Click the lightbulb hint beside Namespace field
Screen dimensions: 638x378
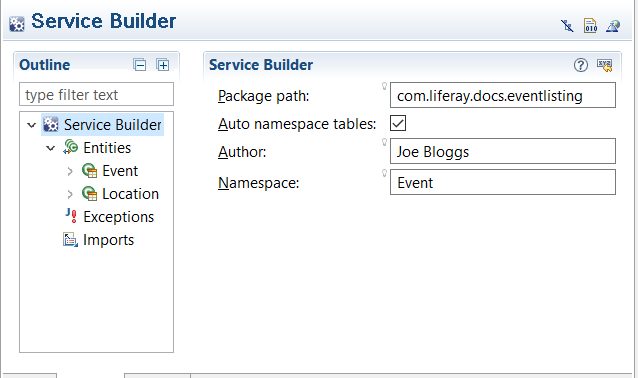[384, 173]
